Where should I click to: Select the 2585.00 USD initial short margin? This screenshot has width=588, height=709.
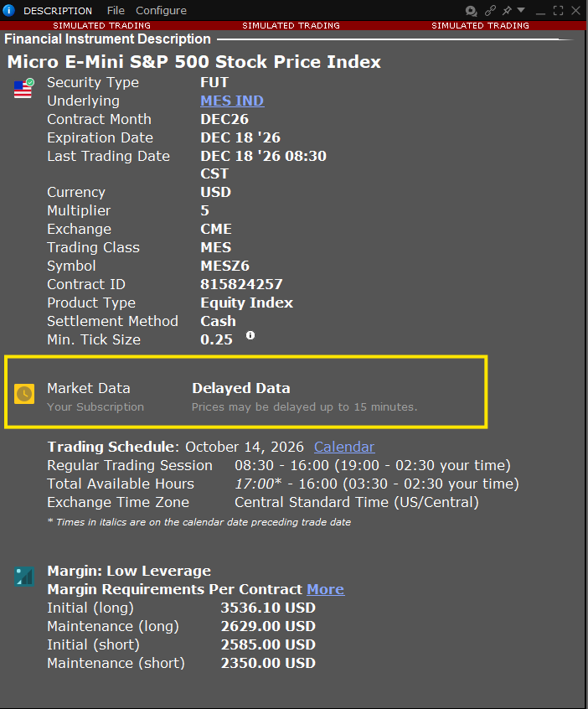point(268,644)
